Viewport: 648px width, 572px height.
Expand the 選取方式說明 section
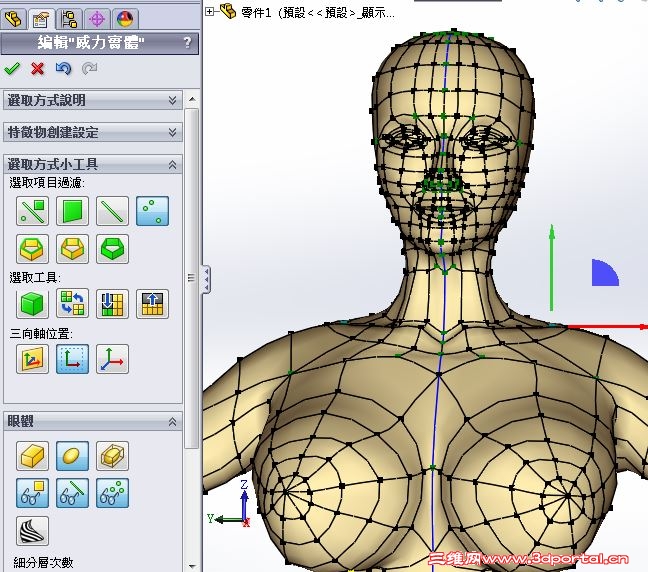(93, 100)
